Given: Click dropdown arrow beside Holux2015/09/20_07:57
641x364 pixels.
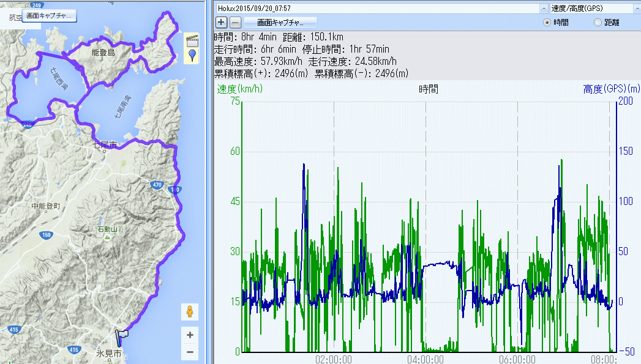Looking at the screenshot, I should point(544,9).
